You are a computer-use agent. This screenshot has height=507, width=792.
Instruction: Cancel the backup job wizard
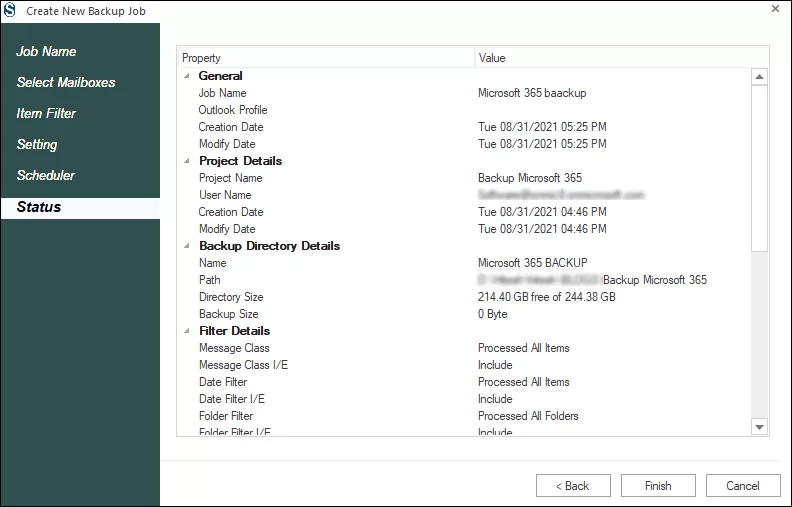(x=743, y=486)
